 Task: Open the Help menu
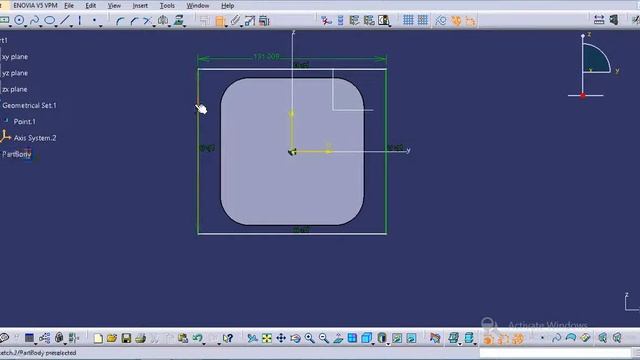click(x=227, y=6)
